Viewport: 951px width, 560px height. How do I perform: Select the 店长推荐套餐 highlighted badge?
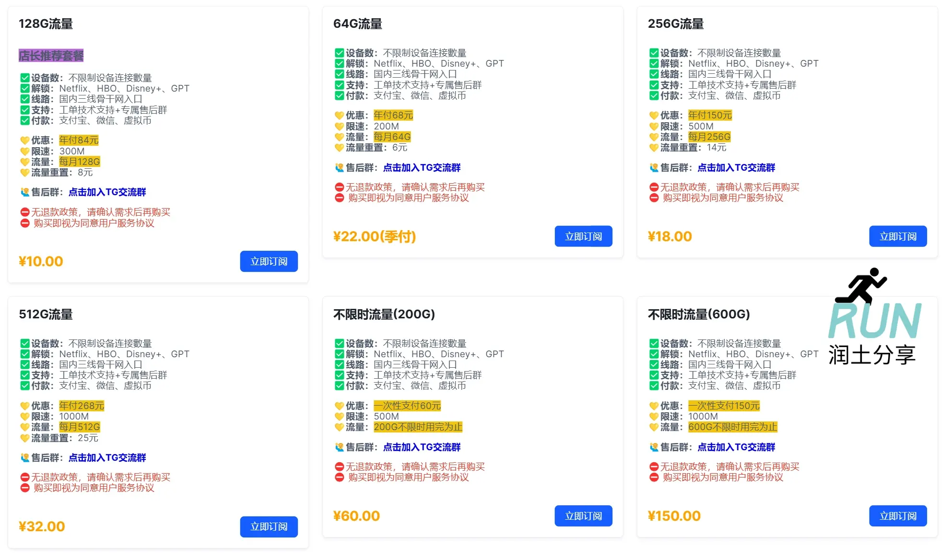coord(51,56)
